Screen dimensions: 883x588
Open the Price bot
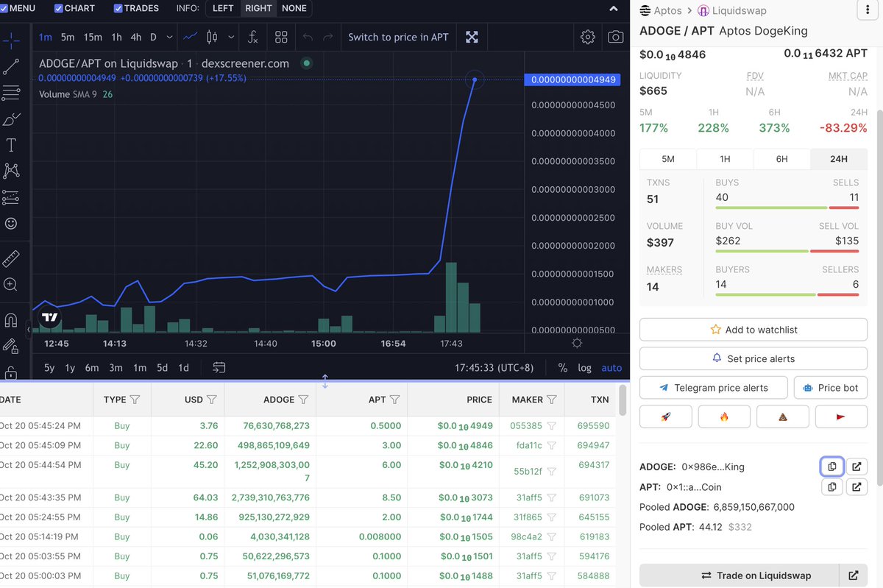pos(831,388)
